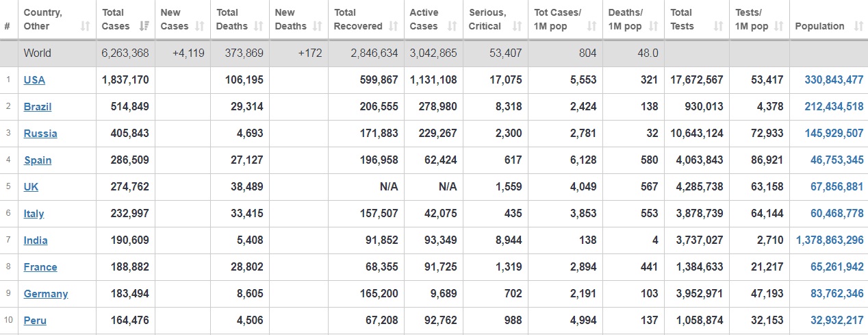Image resolution: width=868 pixels, height=335 pixels.
Task: Open the Russia country link
Action: tap(40, 134)
